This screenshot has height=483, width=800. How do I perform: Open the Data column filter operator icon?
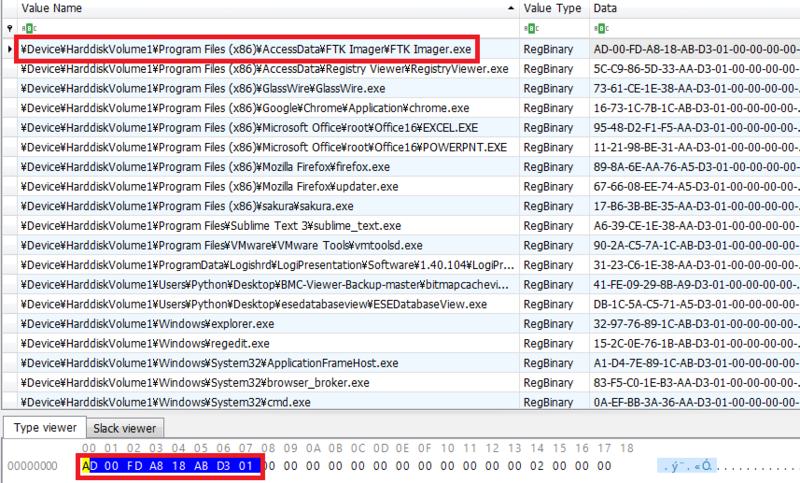(x=601, y=29)
